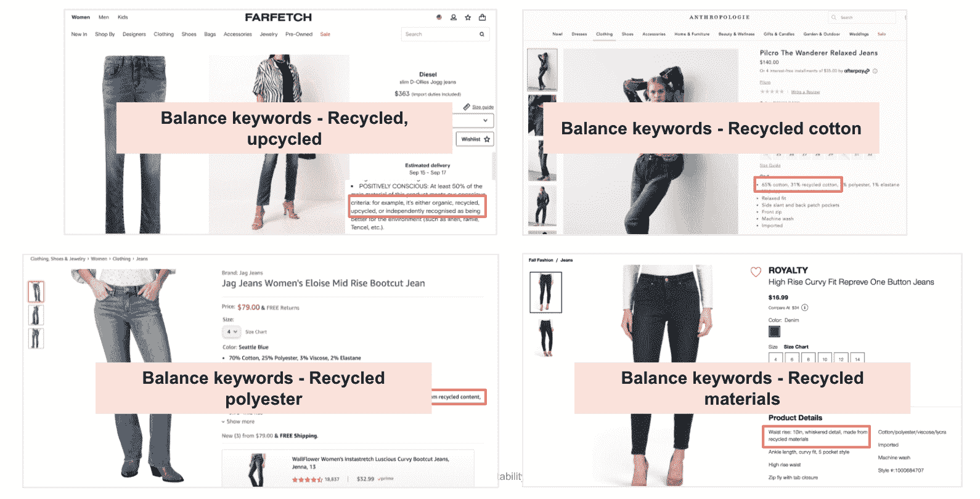Open Farfetch wishlist star icon in header
Screen dimensions: 980x499
point(468,17)
